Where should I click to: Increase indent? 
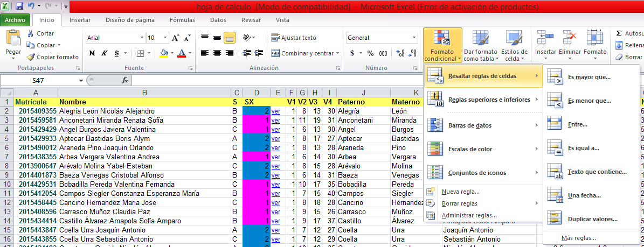point(260,53)
